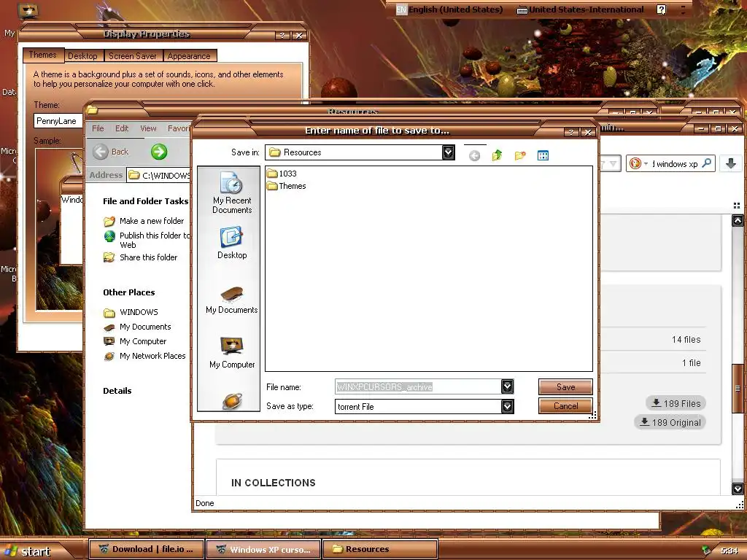Open the Themes folder in file list

(x=286, y=186)
